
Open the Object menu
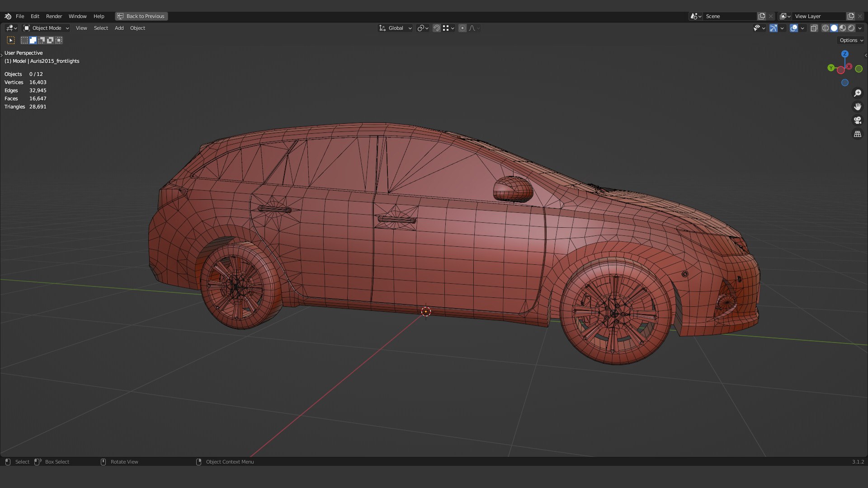pos(137,28)
